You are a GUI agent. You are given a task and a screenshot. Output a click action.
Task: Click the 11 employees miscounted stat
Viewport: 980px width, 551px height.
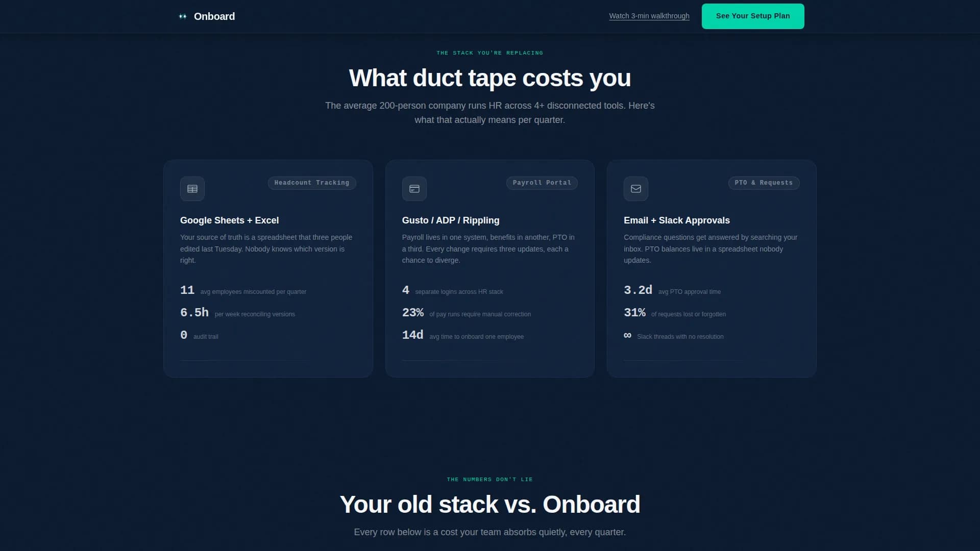pos(243,291)
